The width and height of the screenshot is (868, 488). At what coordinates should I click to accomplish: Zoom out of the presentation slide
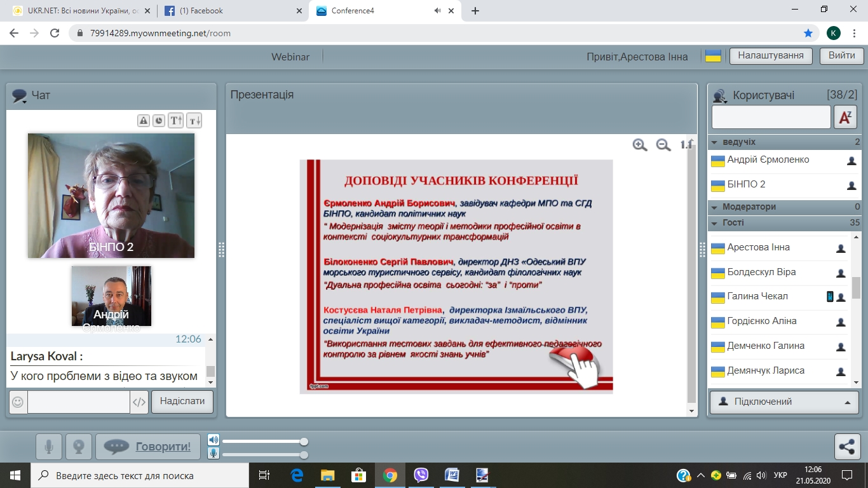[x=663, y=145]
